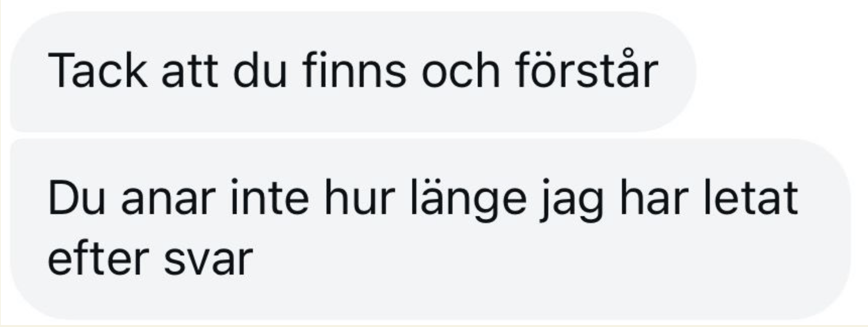868x327 pixels.
Task: Click the word "Tack" in first message
Action: tap(97, 71)
